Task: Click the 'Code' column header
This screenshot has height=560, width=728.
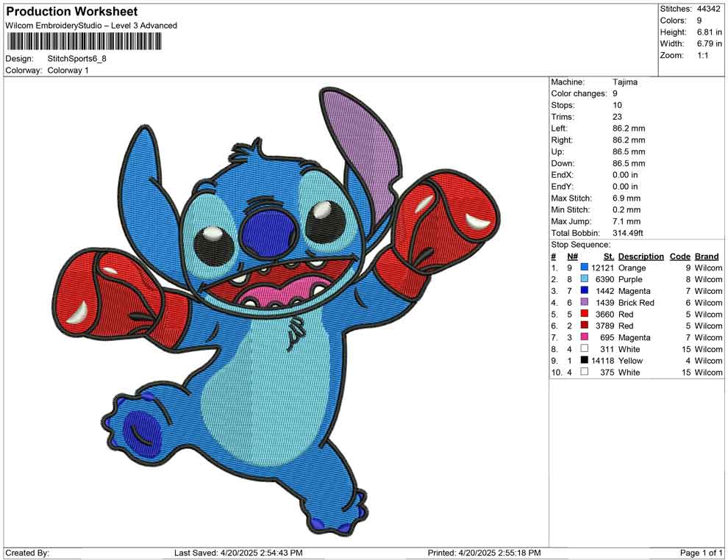Action: coord(679,256)
